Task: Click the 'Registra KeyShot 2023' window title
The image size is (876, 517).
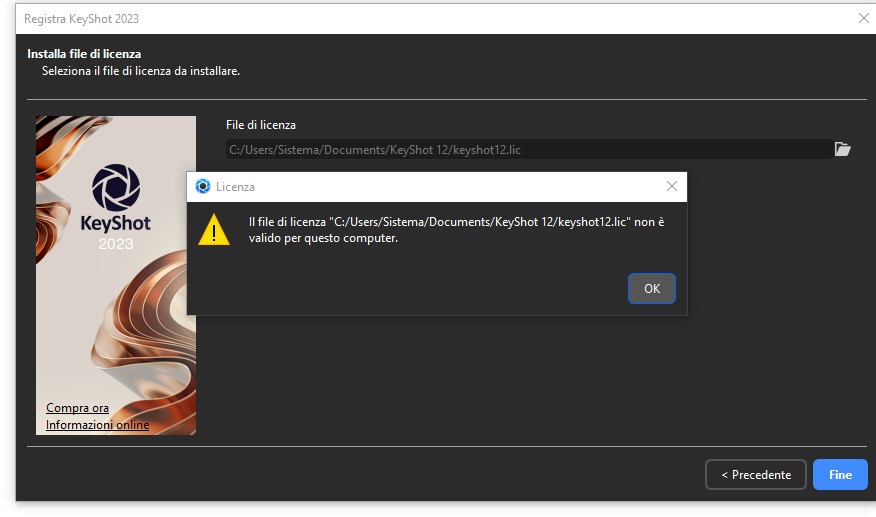Action: 81,18
